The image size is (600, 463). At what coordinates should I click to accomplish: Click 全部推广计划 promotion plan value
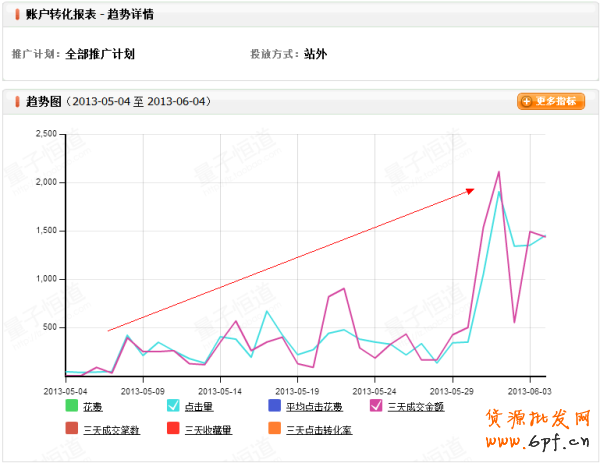(x=100, y=54)
